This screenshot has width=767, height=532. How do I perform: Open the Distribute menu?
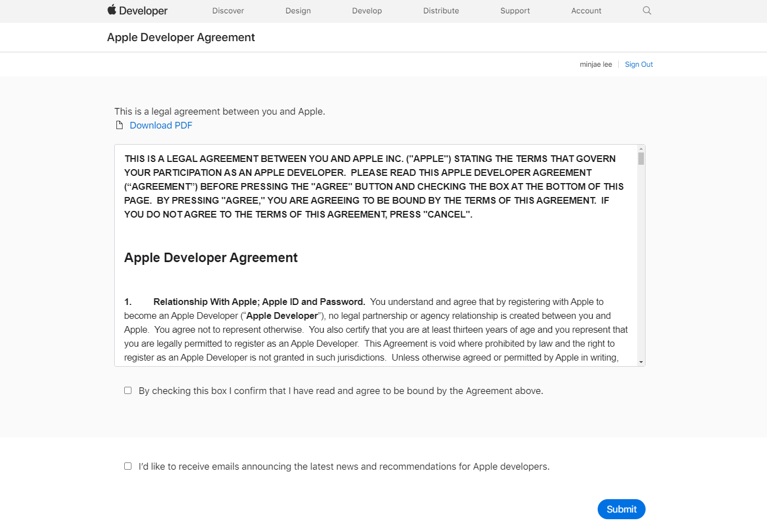[x=441, y=11]
